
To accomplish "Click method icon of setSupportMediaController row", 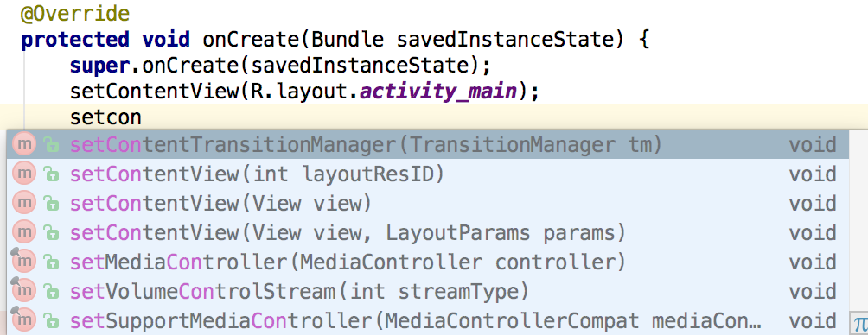I will (24, 320).
